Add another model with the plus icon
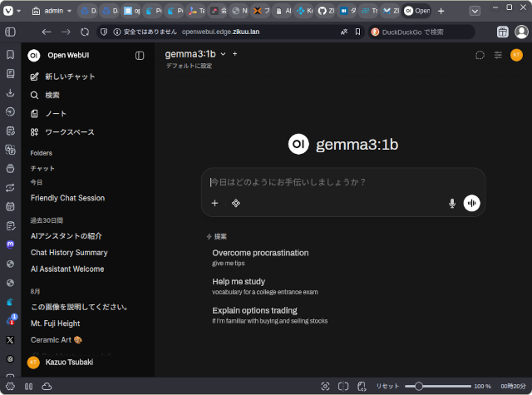Viewport: 532px width, 395px height. (235, 53)
